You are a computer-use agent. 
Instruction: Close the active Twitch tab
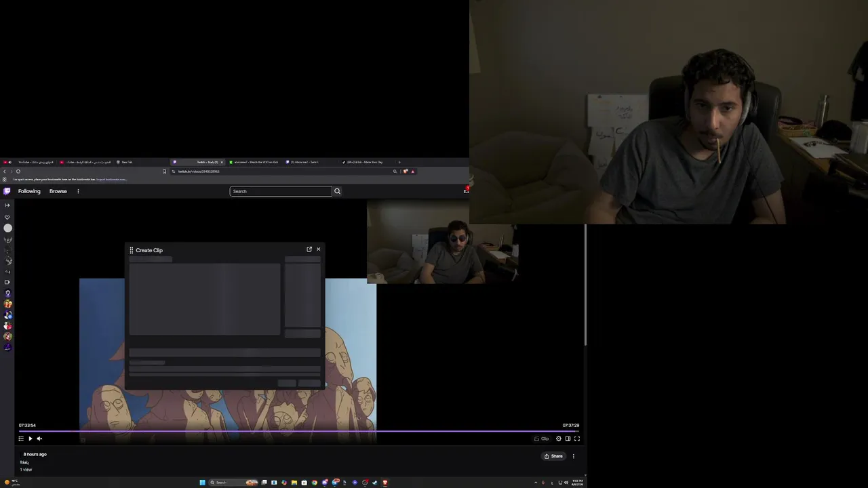[221, 162]
